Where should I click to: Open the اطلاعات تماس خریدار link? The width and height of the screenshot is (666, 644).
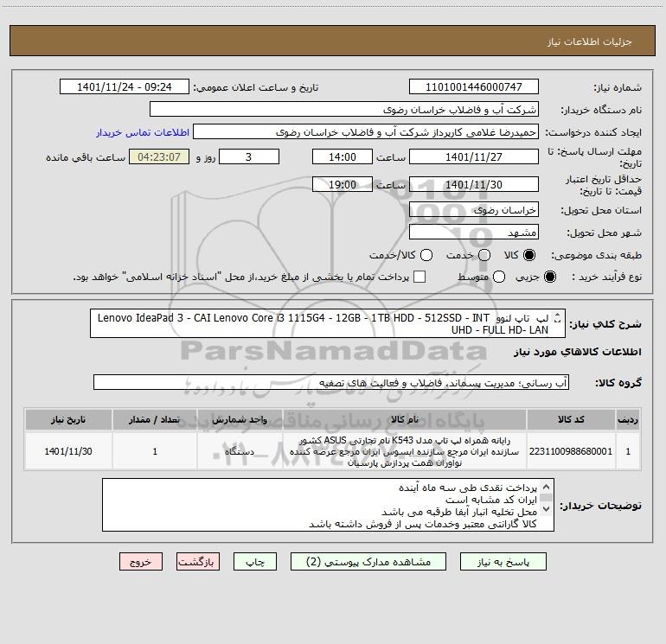143,132
